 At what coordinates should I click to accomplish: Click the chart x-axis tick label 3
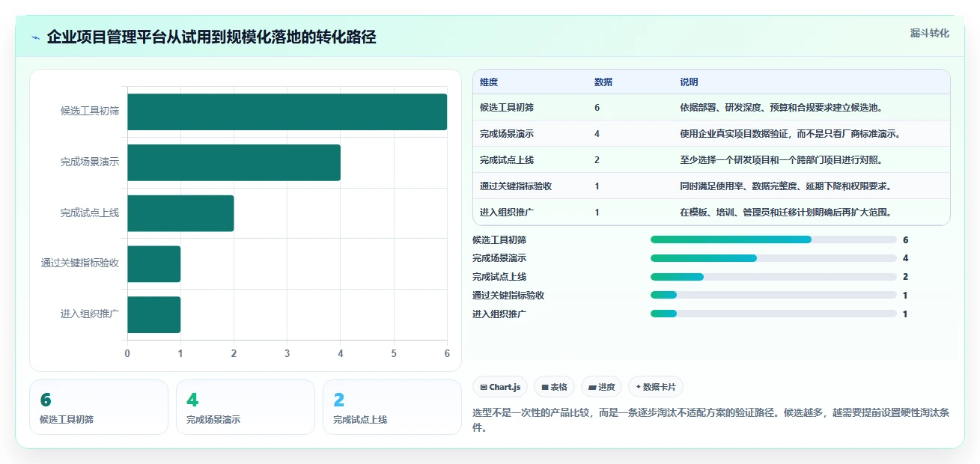pyautogui.click(x=287, y=352)
